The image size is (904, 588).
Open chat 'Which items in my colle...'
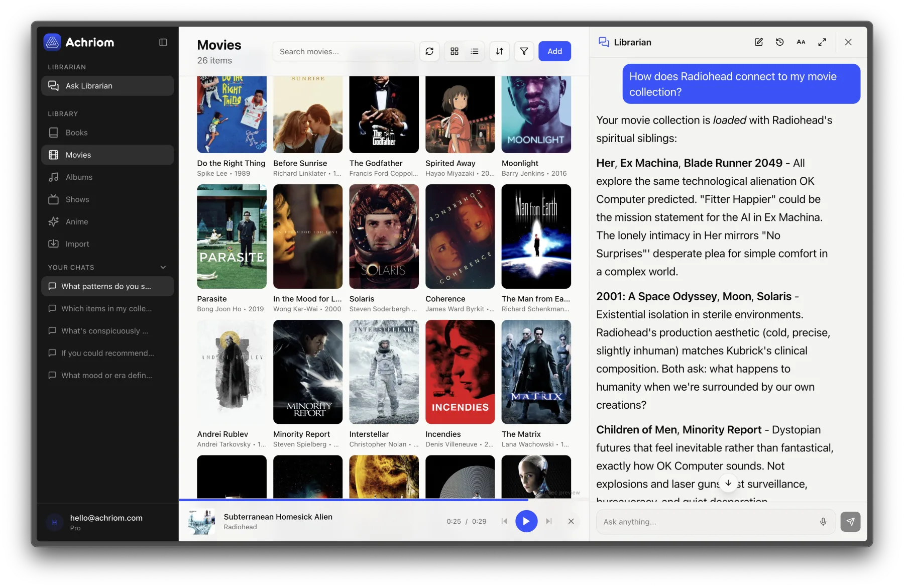tap(107, 308)
